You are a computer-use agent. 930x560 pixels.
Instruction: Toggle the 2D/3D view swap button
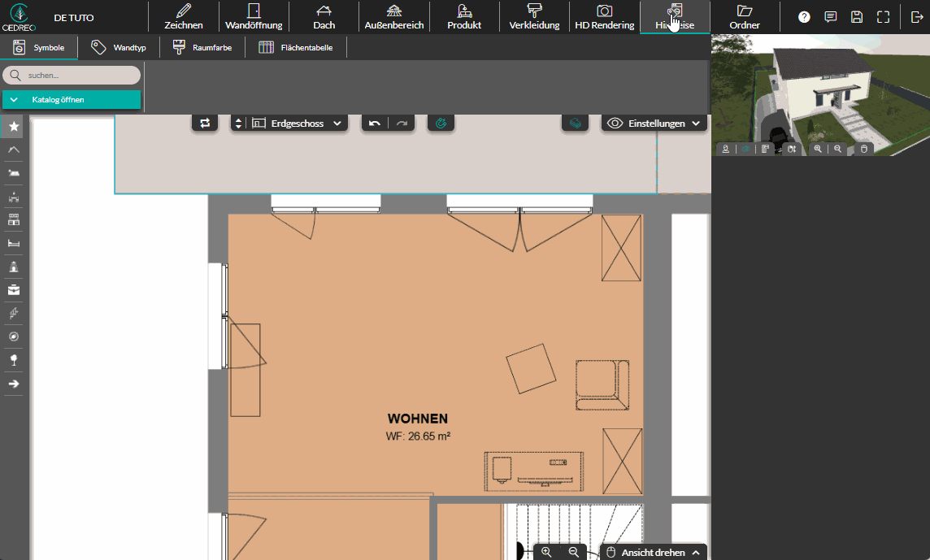point(205,124)
